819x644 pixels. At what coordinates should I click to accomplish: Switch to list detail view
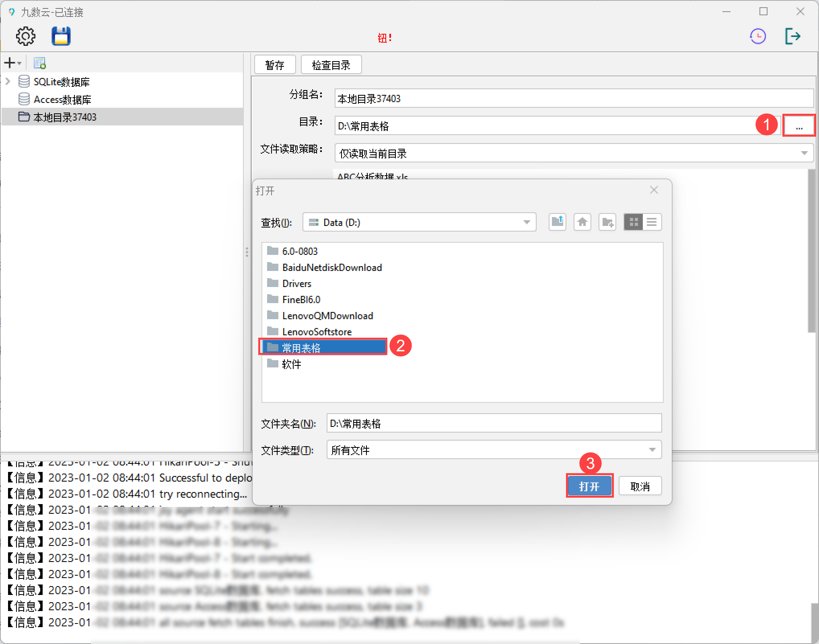652,222
